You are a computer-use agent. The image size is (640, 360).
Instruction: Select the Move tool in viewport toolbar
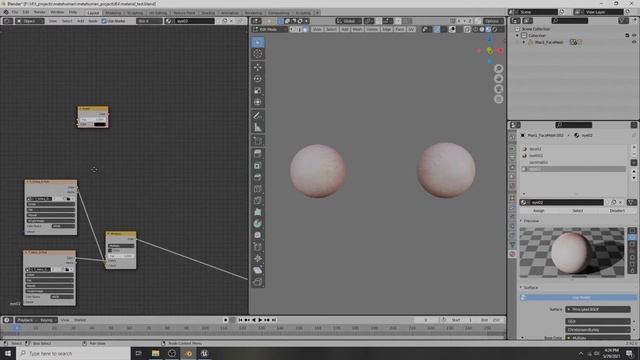[258, 67]
